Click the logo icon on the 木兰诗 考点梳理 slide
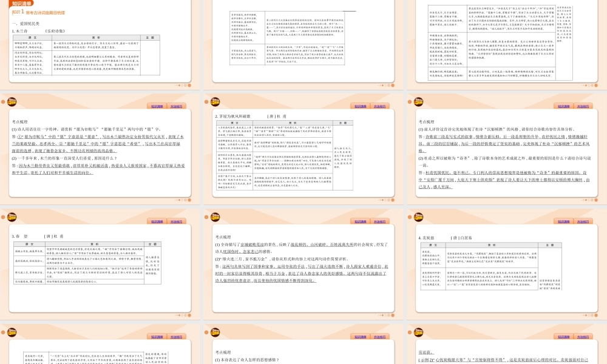607x364 pixels. (12, 101)
